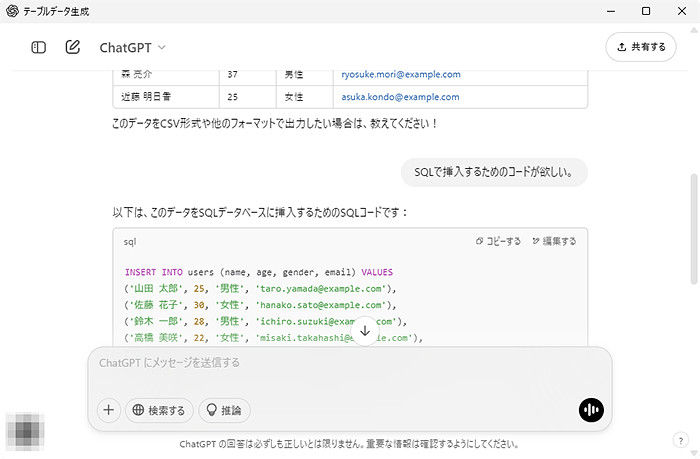Open asuka.kondo@example.com email link
Screen dimensions: 700x459
400,97
